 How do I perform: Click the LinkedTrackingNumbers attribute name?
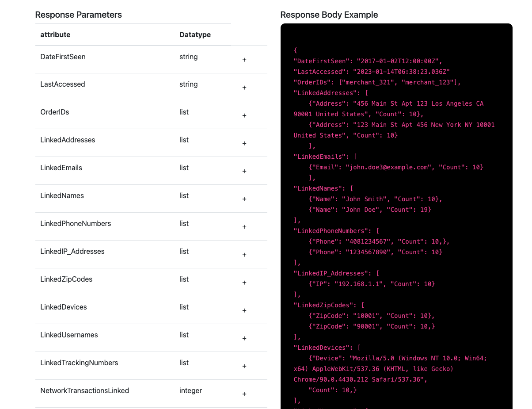[x=79, y=363]
